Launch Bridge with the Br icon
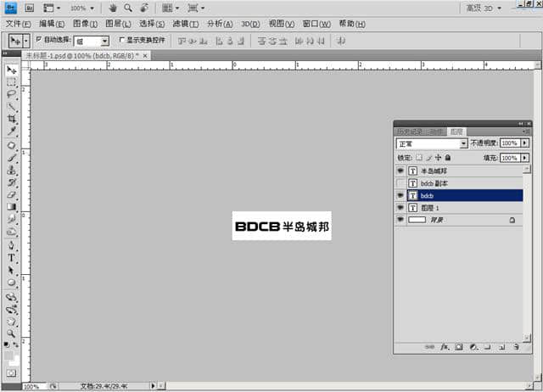This screenshot has height=392, width=543. pyautogui.click(x=31, y=8)
